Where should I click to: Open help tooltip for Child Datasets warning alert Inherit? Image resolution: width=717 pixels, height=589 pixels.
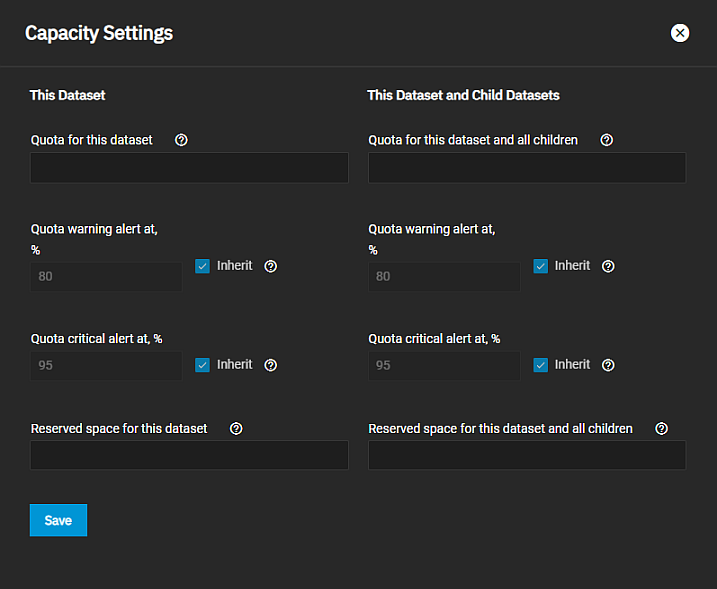point(608,267)
